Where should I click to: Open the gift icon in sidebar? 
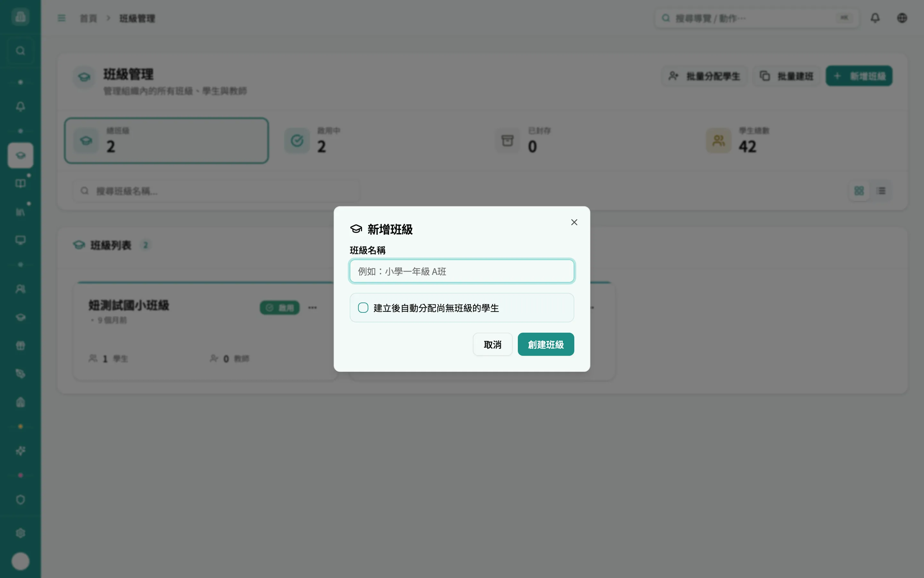coord(20,346)
